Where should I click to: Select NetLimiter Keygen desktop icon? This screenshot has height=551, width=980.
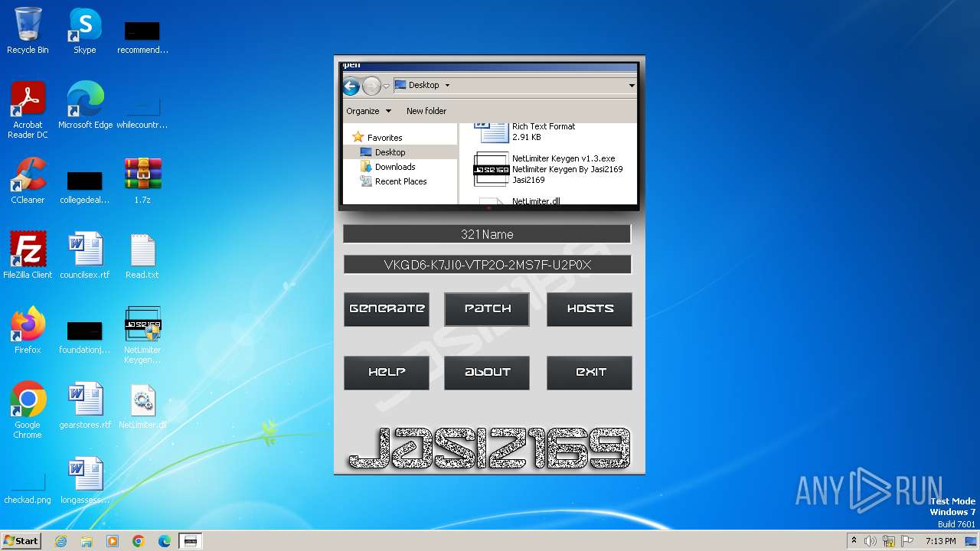142,334
